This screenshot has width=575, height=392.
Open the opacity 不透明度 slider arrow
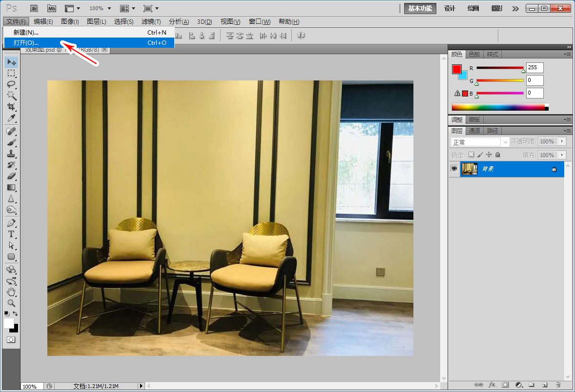click(x=562, y=141)
